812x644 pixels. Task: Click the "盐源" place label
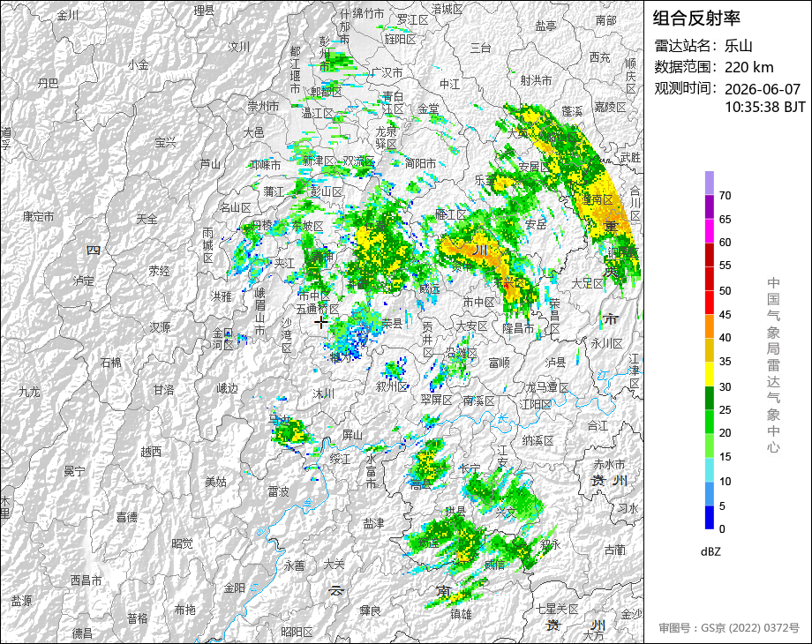pos(22,601)
